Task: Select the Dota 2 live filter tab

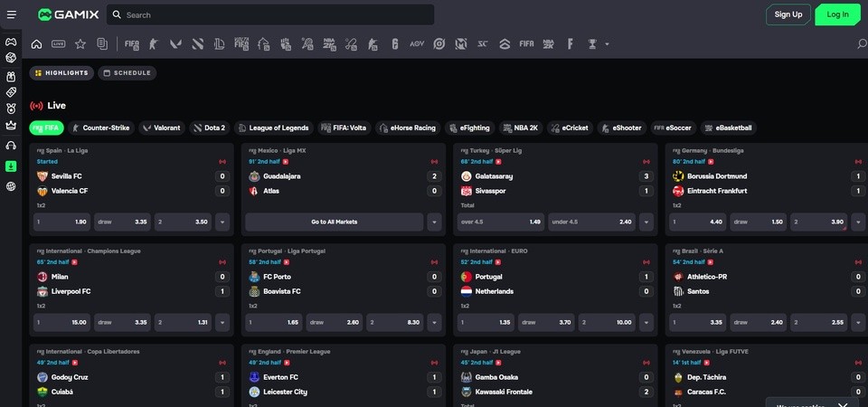Action: pos(209,128)
